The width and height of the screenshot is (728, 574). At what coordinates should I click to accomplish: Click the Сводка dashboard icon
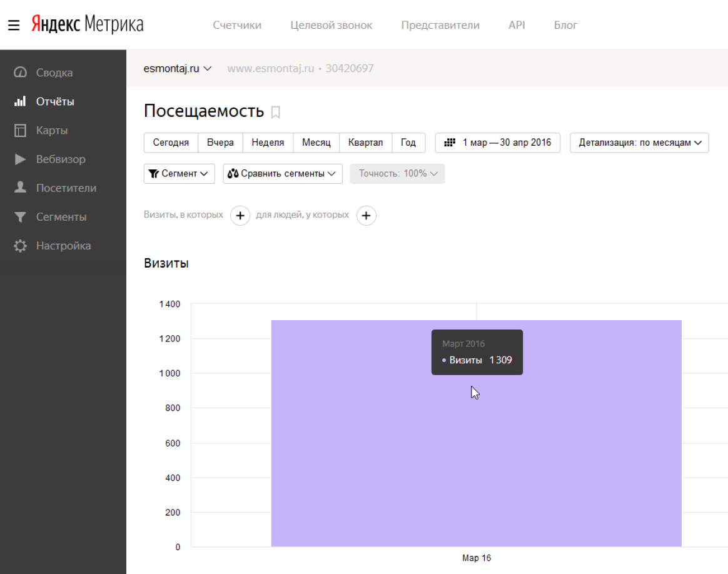click(x=20, y=73)
